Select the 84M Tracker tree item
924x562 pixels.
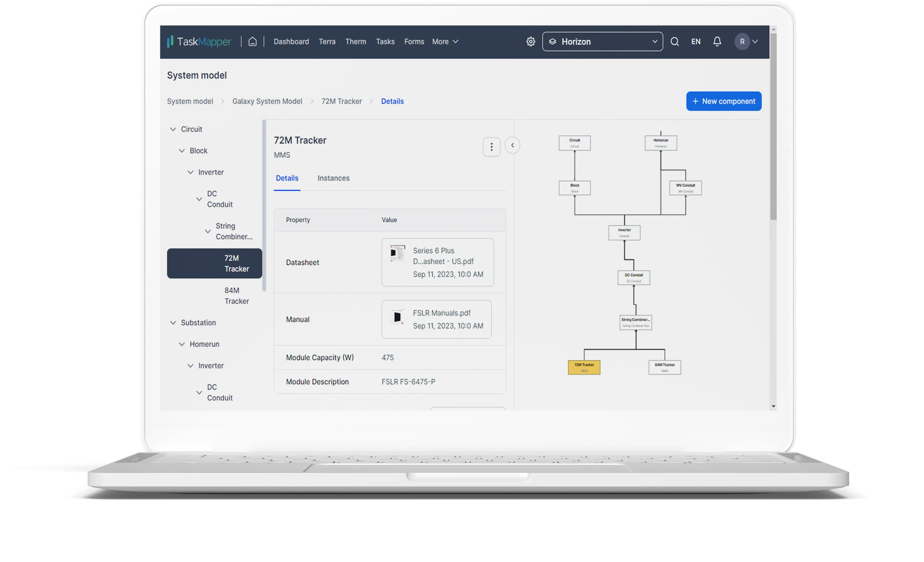(236, 295)
